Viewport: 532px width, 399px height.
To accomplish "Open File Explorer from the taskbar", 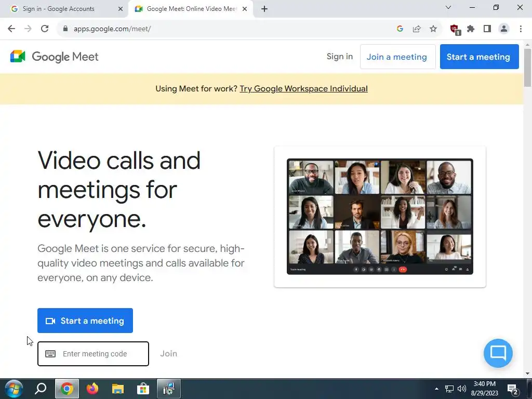I will (x=118, y=389).
